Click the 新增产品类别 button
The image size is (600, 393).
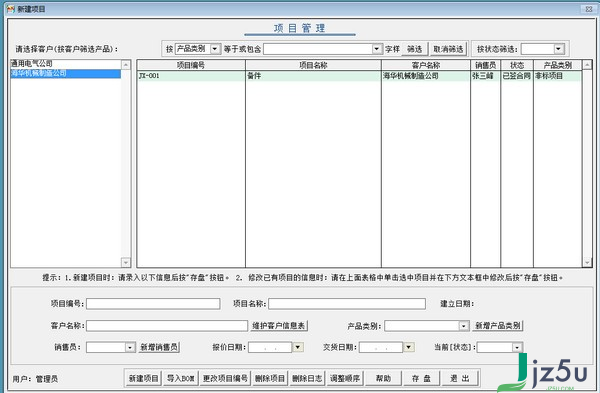pyautogui.click(x=498, y=326)
